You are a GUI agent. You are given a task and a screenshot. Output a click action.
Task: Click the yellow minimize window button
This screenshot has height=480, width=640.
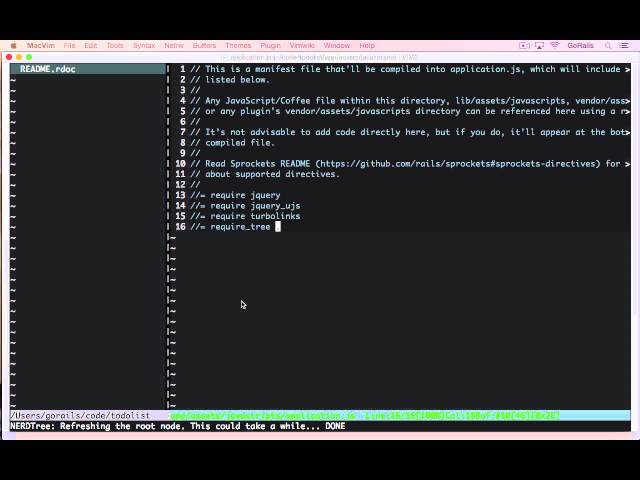coord(19,57)
